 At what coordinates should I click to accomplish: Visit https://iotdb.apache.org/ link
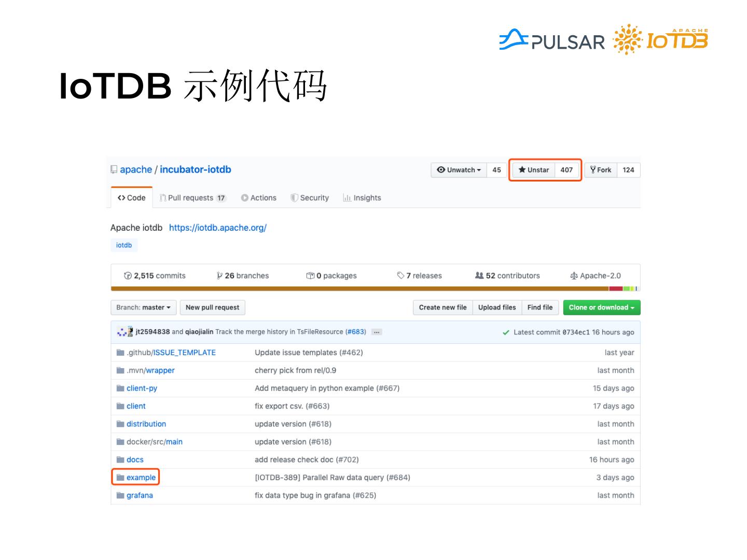(218, 228)
